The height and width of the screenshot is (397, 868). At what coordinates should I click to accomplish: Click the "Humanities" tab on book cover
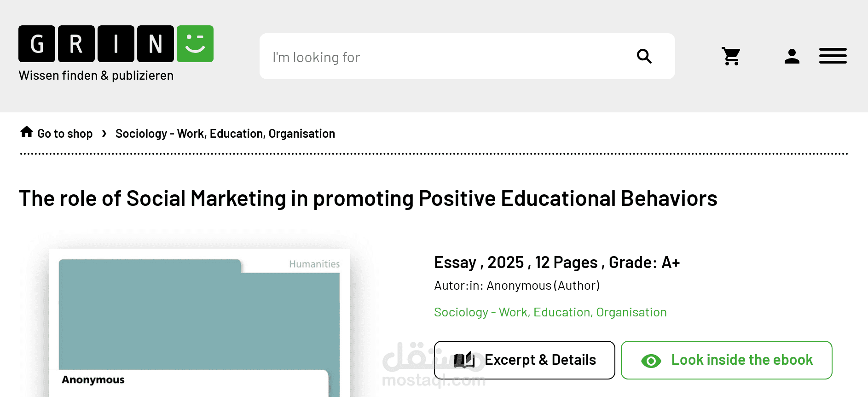(x=314, y=264)
